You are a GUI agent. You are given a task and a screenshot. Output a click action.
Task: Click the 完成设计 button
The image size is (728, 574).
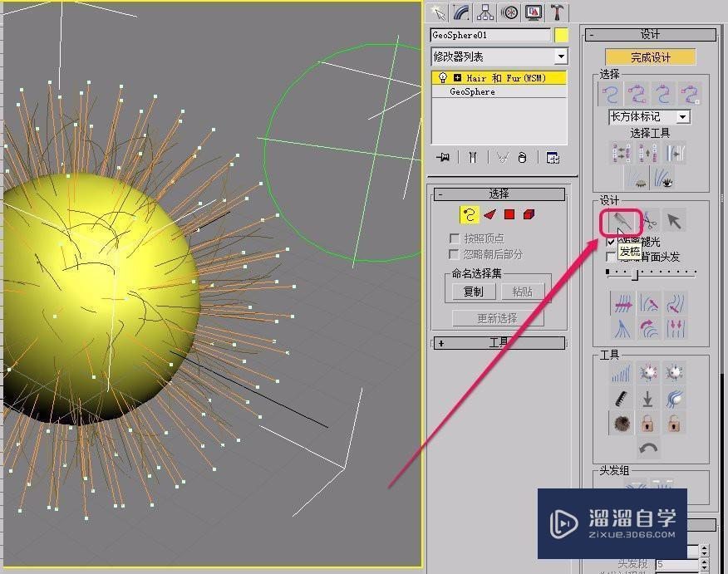click(649, 56)
